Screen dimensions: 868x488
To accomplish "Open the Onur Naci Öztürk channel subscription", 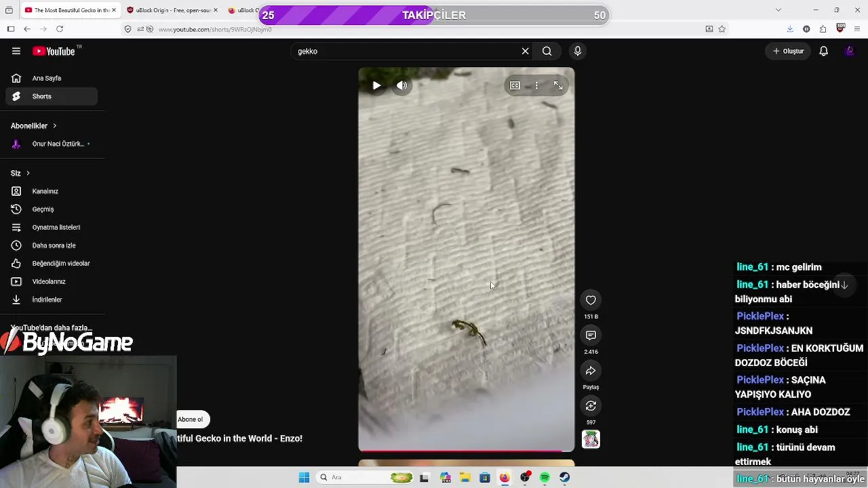I will [x=52, y=144].
